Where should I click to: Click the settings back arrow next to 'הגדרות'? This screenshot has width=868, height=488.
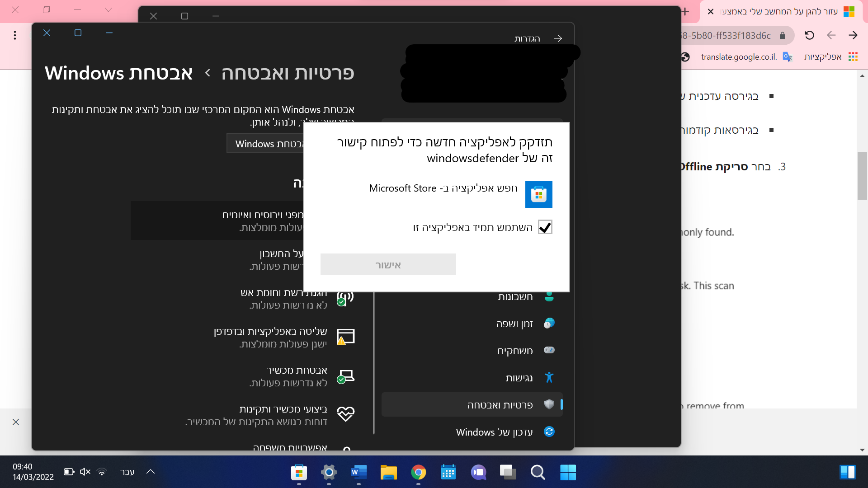tap(558, 38)
